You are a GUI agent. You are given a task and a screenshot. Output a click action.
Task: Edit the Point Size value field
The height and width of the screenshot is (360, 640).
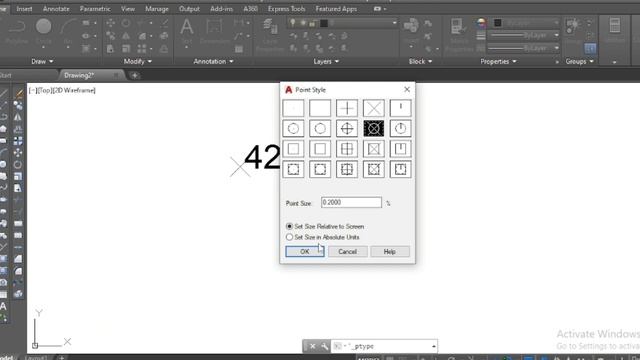click(351, 202)
